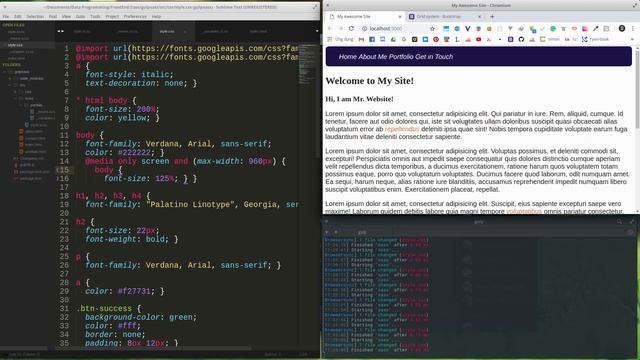Screen dimensions: 640x360
Task: Open the Chromium profile avatar
Action: click(622, 29)
